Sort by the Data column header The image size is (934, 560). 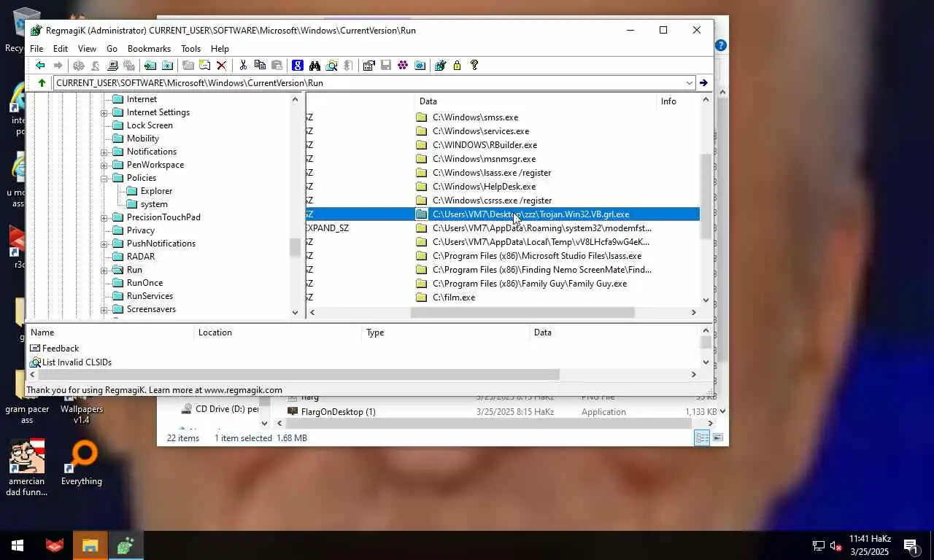(x=535, y=101)
